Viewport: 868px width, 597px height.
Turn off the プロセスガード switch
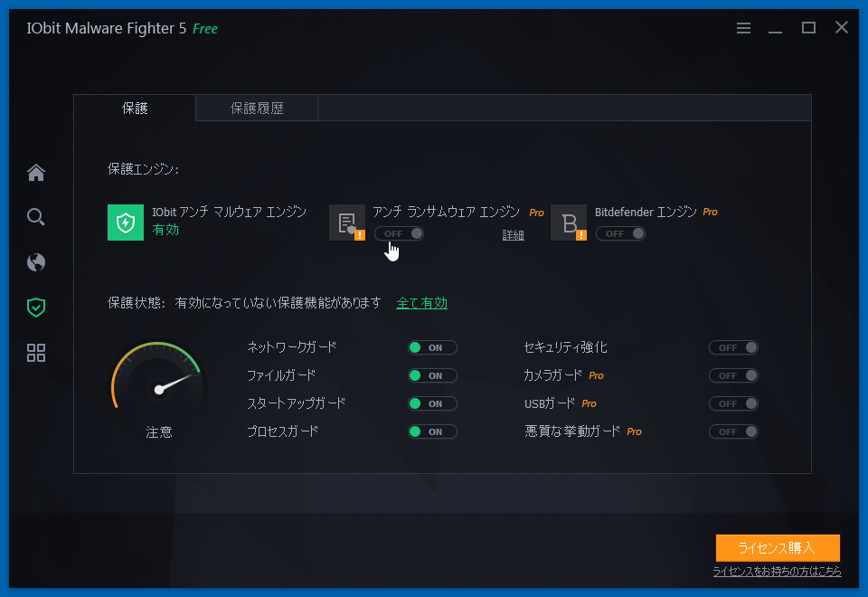pyautogui.click(x=431, y=431)
